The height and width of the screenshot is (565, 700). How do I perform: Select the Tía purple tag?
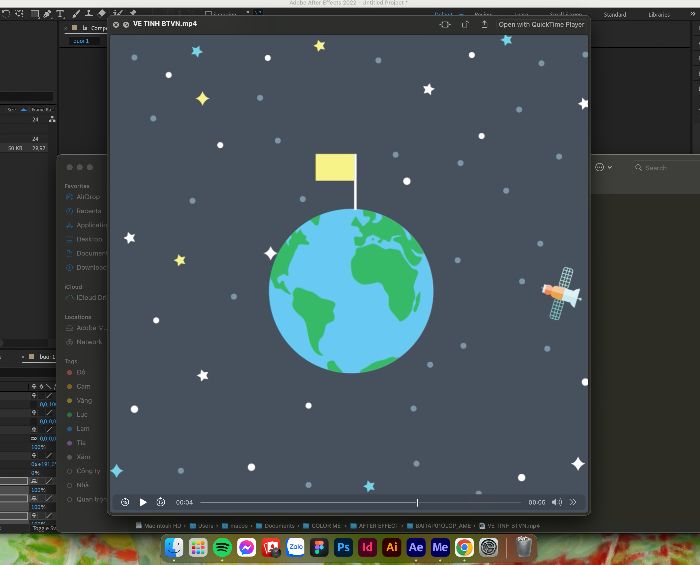(x=76, y=443)
